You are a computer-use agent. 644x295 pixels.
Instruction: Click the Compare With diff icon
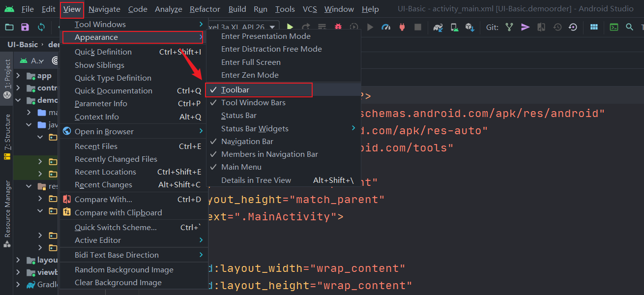pos(66,199)
